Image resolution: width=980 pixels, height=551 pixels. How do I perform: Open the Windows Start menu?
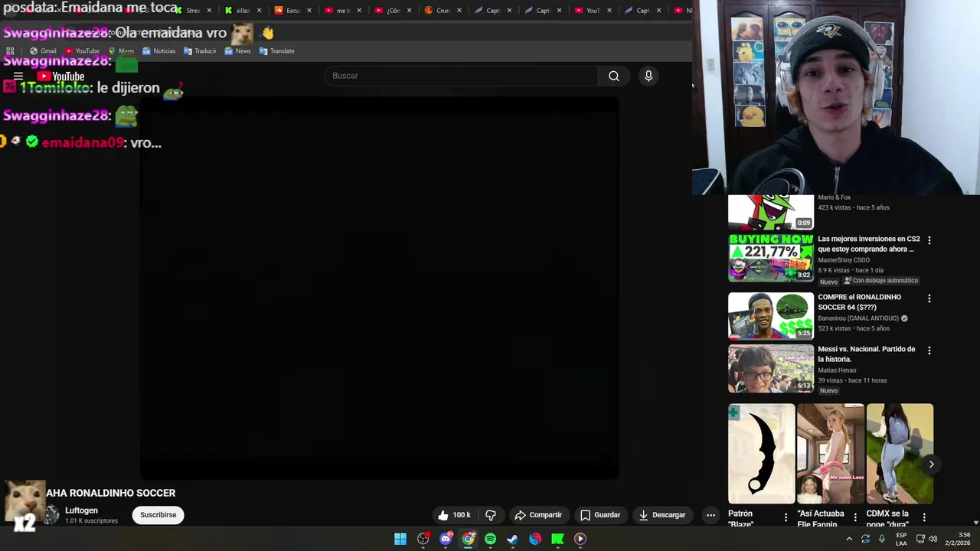click(400, 539)
